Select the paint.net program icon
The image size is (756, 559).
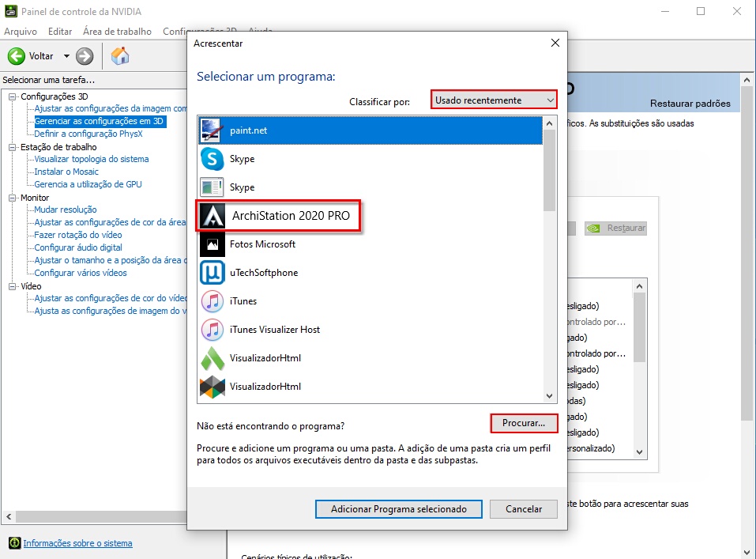213,130
